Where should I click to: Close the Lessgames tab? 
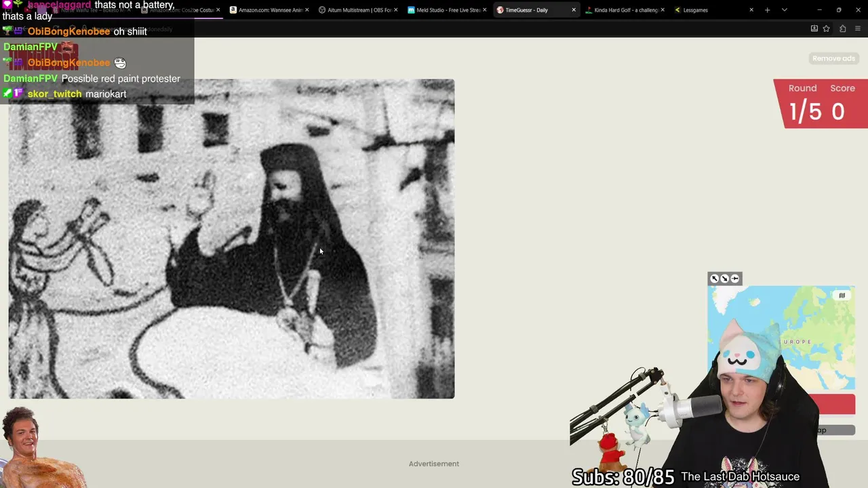click(x=751, y=10)
